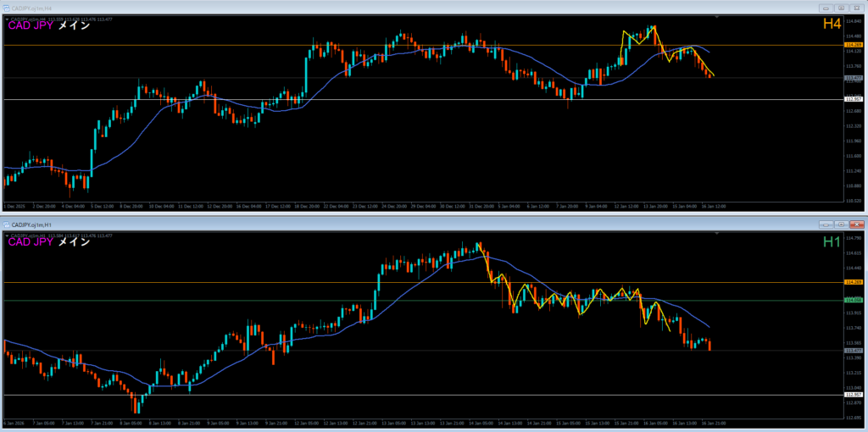Click the 112.957 price tag on H1 chart
Image resolution: width=868 pixels, height=432 pixels.
(852, 395)
